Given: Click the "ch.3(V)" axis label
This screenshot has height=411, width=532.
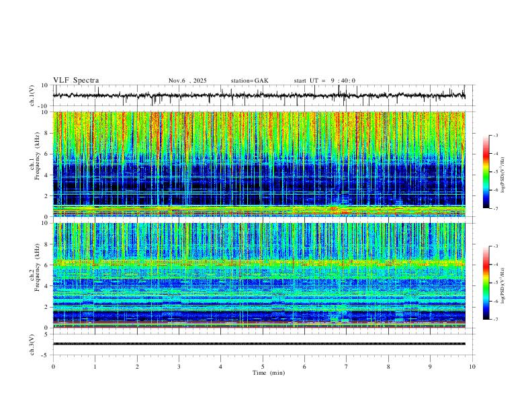Looking at the screenshot, I should [32, 345].
